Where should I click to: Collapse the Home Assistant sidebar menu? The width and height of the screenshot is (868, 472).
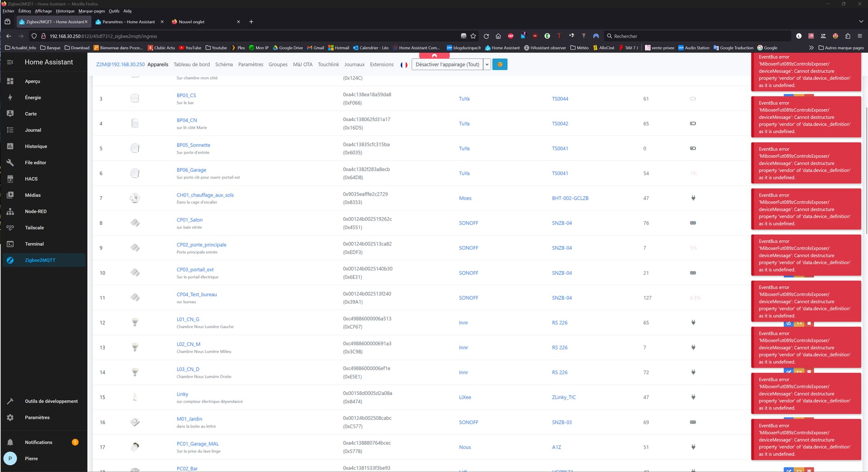click(x=10, y=62)
